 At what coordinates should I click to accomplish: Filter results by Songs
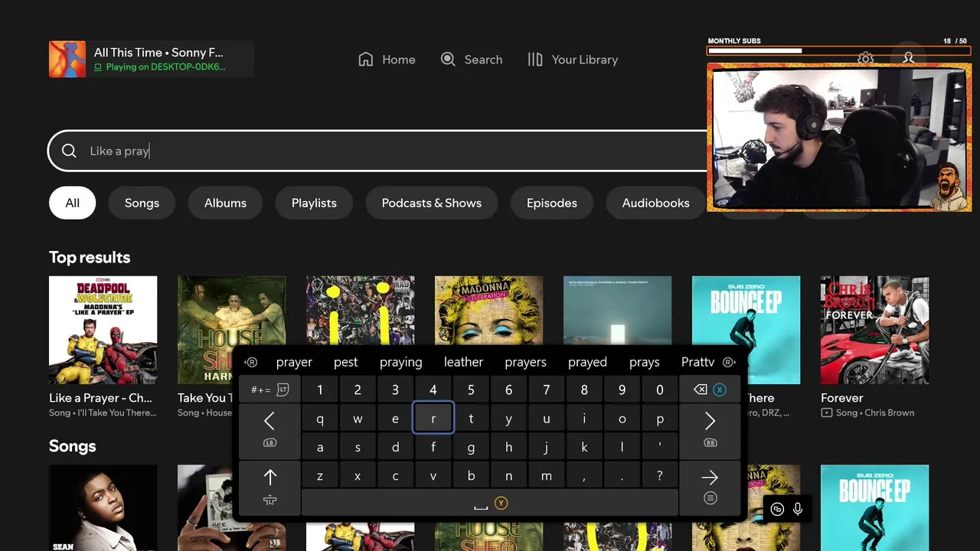click(142, 203)
